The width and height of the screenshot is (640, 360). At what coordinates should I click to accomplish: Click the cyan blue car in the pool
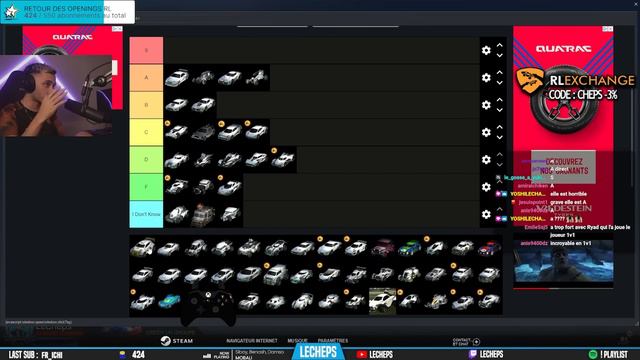tap(169, 302)
